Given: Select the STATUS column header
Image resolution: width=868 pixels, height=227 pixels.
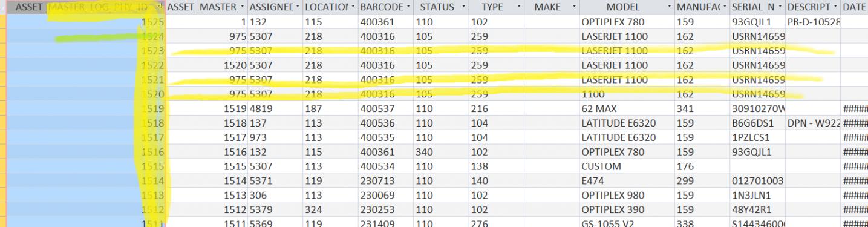Looking at the screenshot, I should (441, 7).
